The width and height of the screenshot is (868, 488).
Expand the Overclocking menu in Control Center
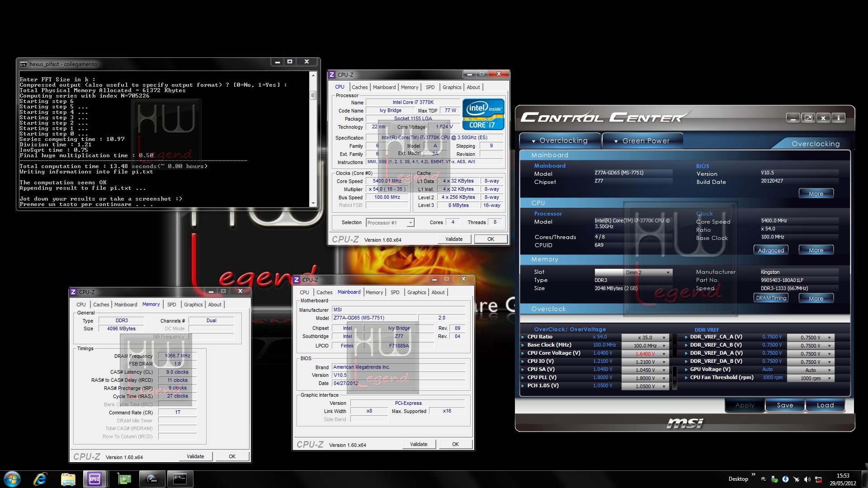point(560,141)
